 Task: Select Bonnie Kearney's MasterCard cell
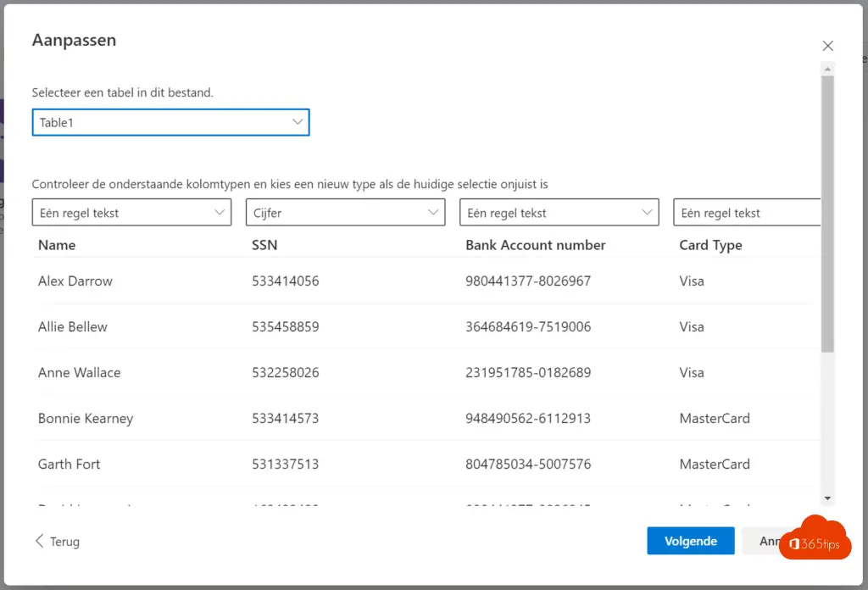(714, 419)
